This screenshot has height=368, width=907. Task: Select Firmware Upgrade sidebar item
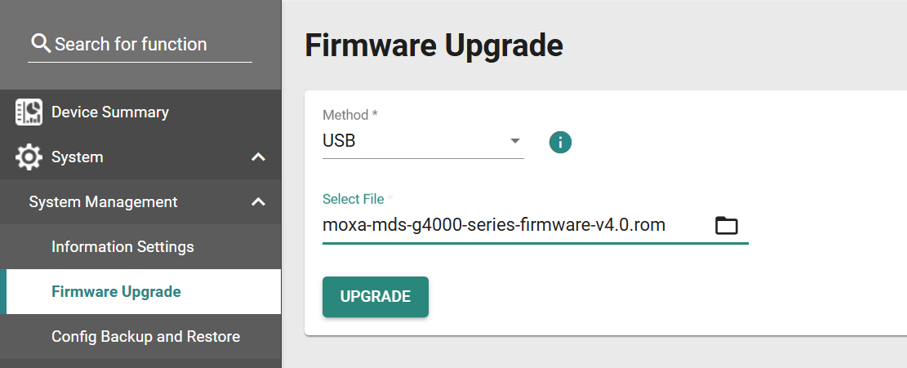141,292
